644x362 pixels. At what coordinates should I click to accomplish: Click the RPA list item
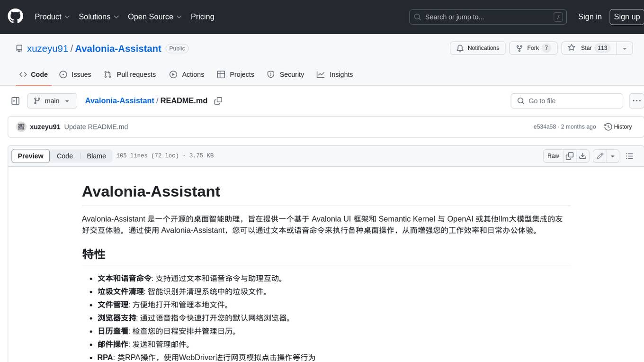coord(206,358)
